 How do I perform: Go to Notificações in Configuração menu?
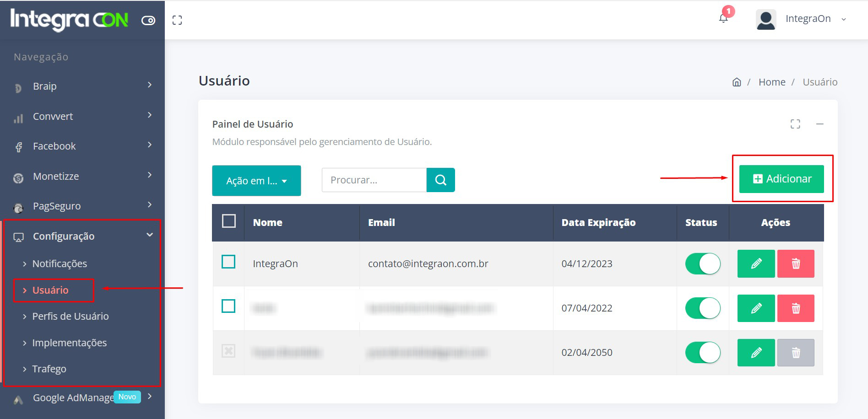tap(60, 263)
